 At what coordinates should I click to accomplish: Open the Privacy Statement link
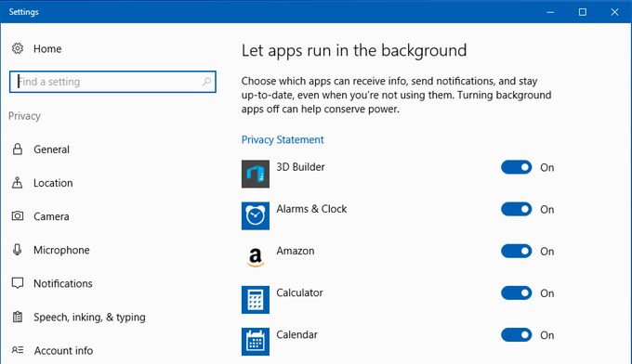(283, 139)
